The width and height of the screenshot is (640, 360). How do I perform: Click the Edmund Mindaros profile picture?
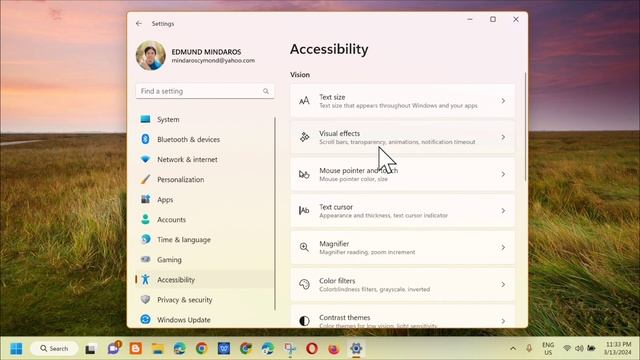tap(151, 56)
